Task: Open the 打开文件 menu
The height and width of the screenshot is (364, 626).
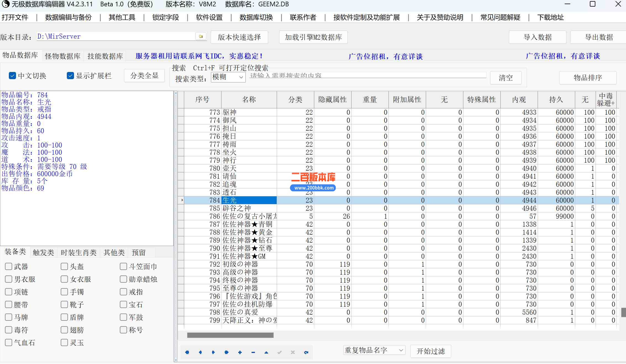Action: coord(15,17)
